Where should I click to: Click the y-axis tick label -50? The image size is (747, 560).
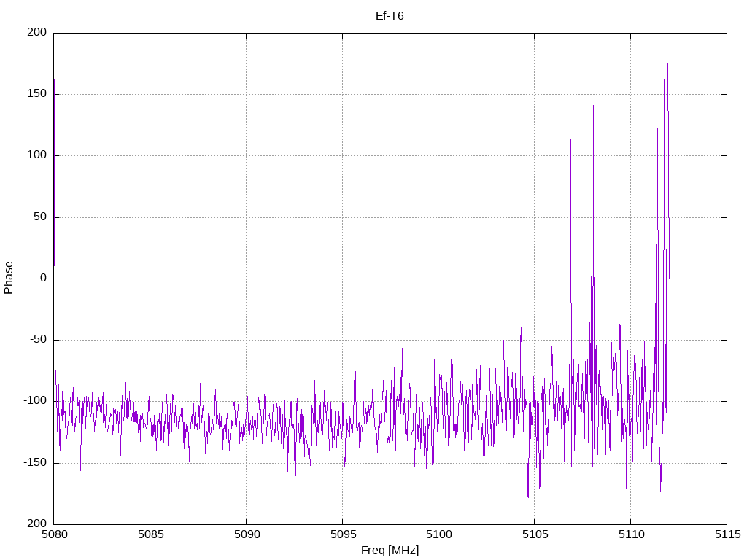coord(39,340)
